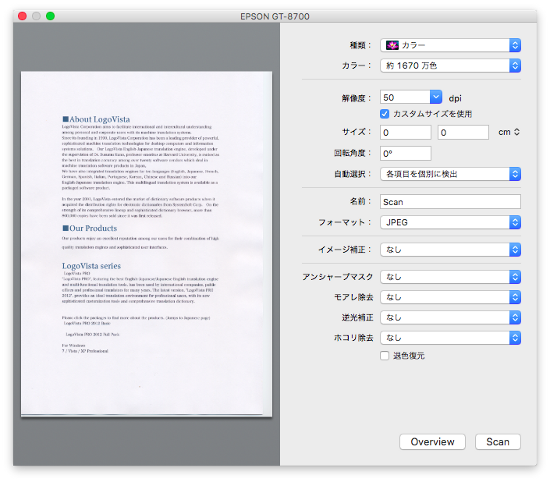Enable the 退色復元 checkbox

(x=384, y=356)
